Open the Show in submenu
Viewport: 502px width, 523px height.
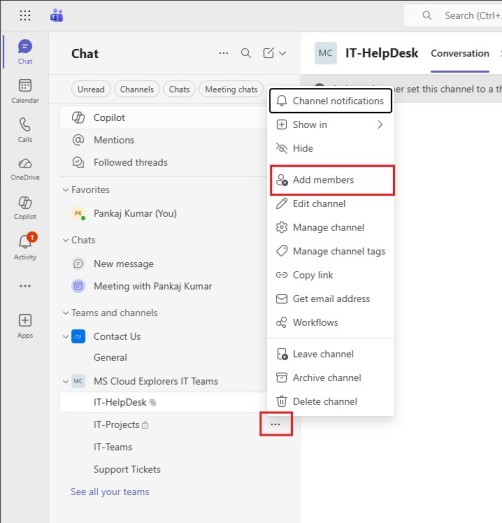coord(331,125)
